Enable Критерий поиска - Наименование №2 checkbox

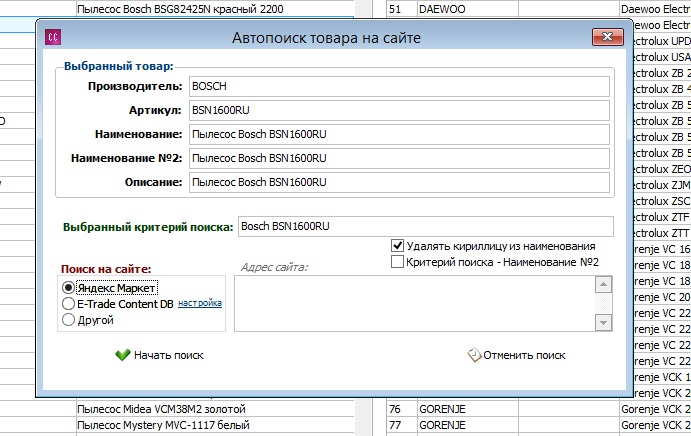tap(397, 262)
